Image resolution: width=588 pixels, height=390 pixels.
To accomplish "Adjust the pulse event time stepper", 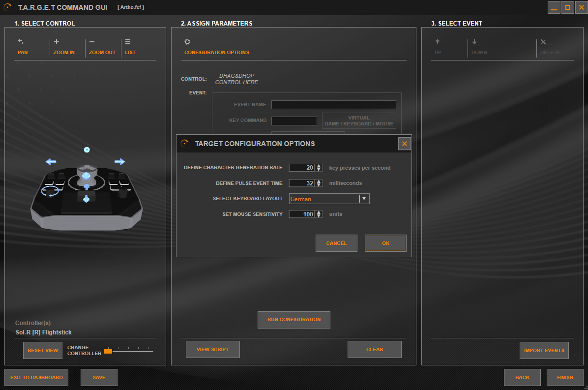I will (319, 183).
